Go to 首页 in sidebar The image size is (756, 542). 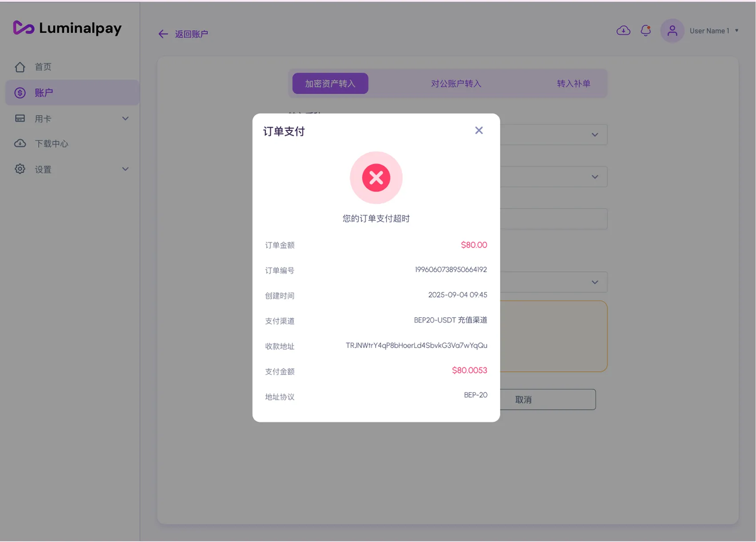coord(43,67)
